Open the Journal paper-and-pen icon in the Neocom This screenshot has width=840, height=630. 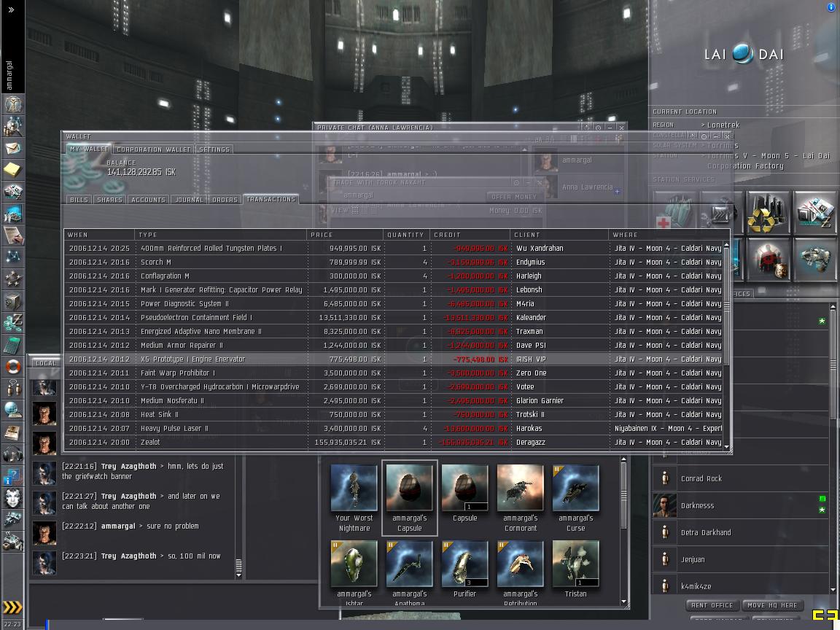(12, 236)
